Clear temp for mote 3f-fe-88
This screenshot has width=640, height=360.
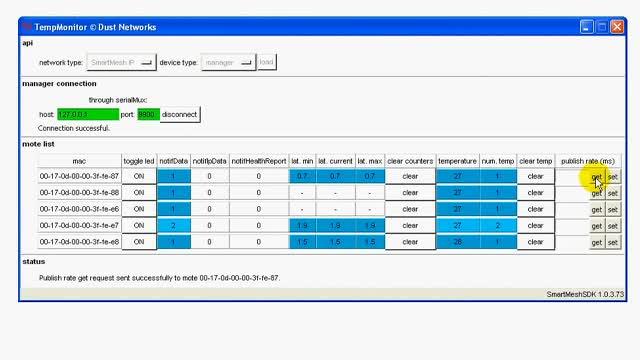click(x=536, y=193)
